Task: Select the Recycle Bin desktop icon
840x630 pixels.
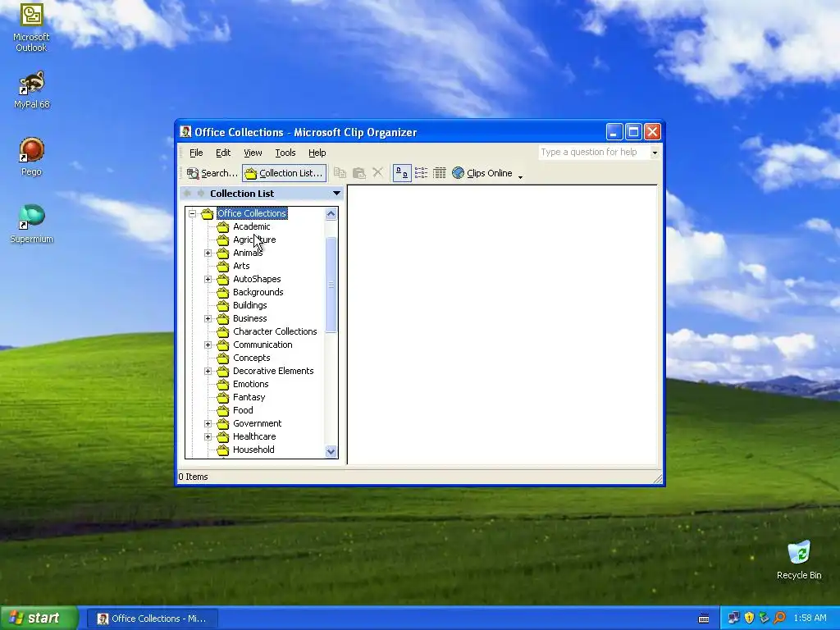Action: (x=799, y=559)
